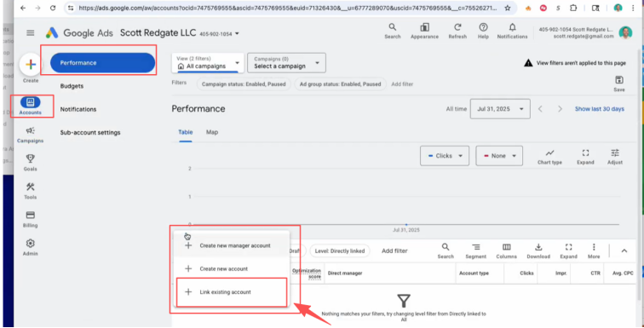Open the hamburger main menu

point(31,33)
